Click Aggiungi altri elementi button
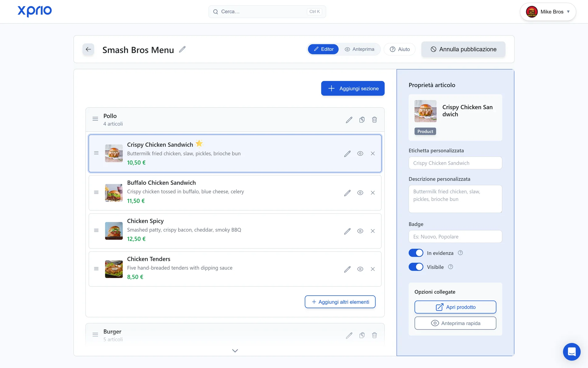588x368 pixels. click(x=340, y=302)
